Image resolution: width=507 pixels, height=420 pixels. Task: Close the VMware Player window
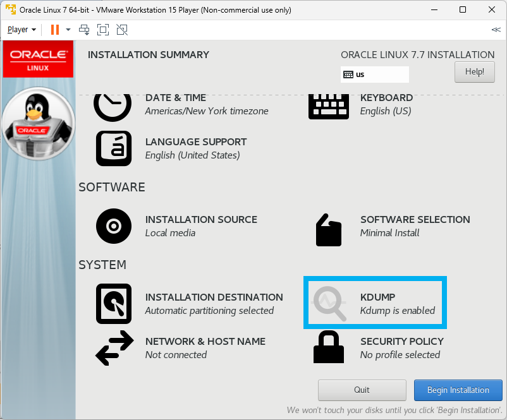coord(492,9)
